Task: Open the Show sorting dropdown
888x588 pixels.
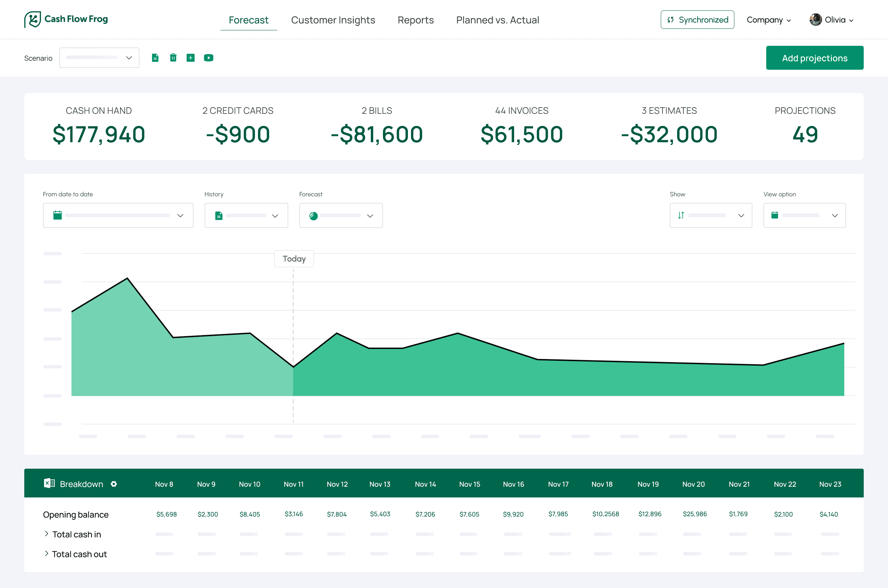Action: (x=710, y=215)
